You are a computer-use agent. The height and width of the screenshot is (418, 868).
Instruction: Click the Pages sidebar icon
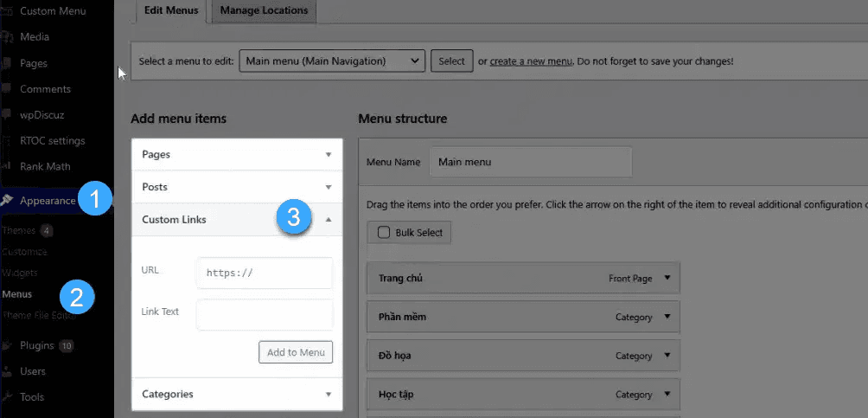coord(7,63)
